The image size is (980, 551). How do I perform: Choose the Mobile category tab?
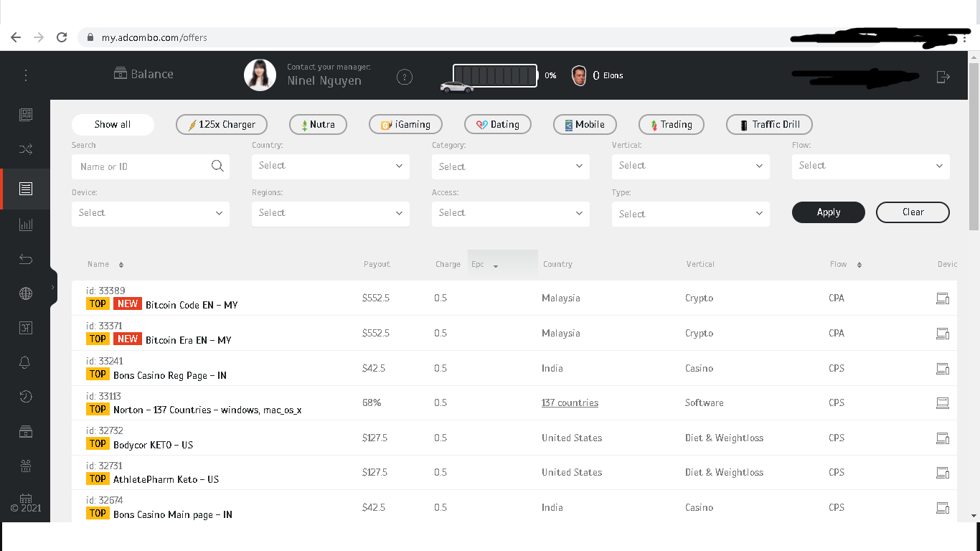tap(585, 125)
